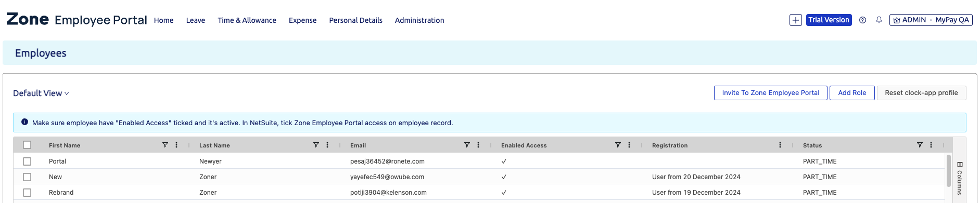Open the help question mark icon
The image size is (980, 203).
tap(862, 20)
